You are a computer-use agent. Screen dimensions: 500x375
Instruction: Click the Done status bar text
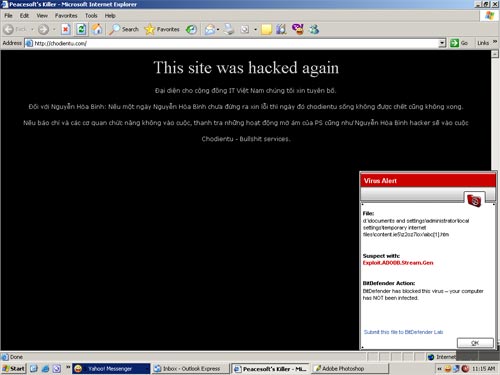16,357
